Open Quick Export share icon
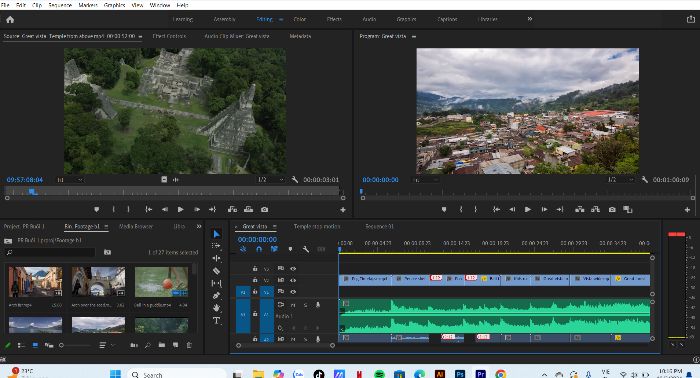This screenshot has height=378, width=700. (x=690, y=19)
